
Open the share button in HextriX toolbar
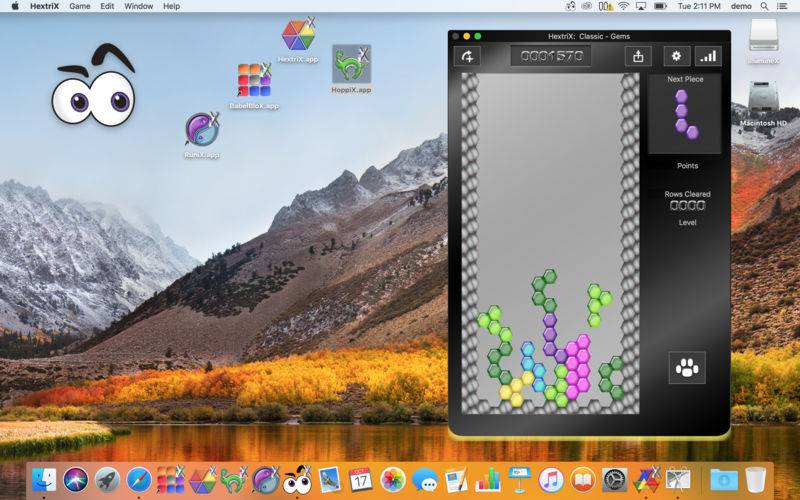[638, 56]
